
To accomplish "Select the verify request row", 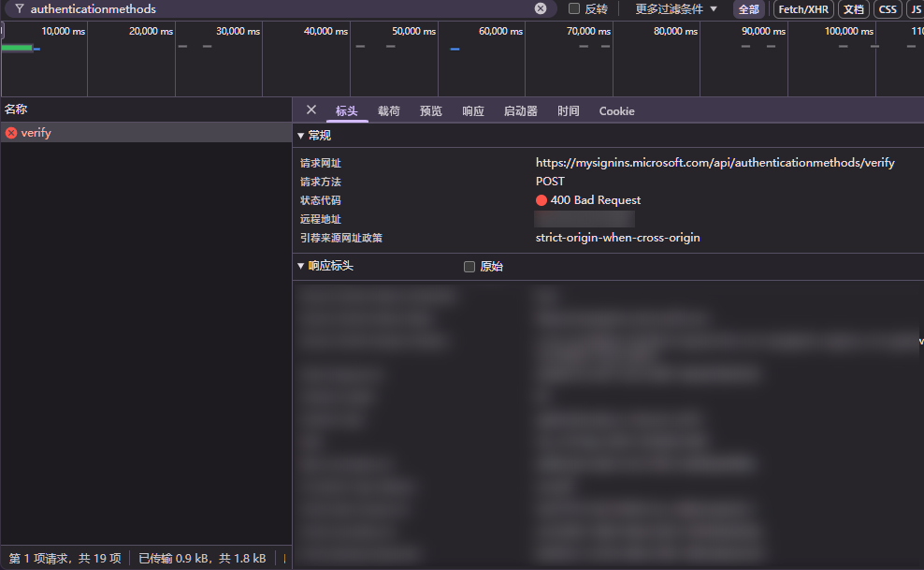I will tap(146, 133).
